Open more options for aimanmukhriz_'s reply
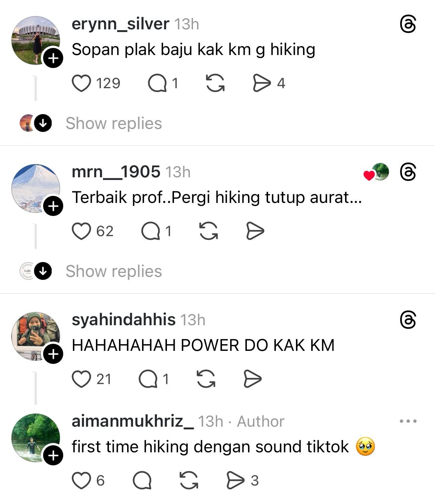Screen dimensions: 435x504 click(x=408, y=421)
